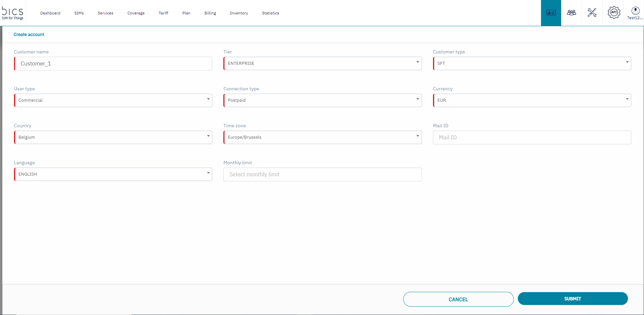
Task: Click inside the Mail ID field
Action: pos(532,137)
